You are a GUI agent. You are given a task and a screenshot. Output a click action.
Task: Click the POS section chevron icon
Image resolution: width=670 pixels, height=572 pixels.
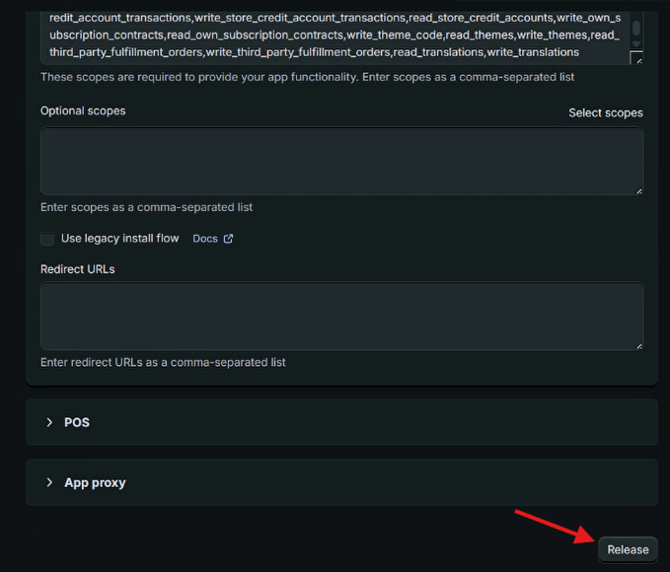tap(49, 422)
